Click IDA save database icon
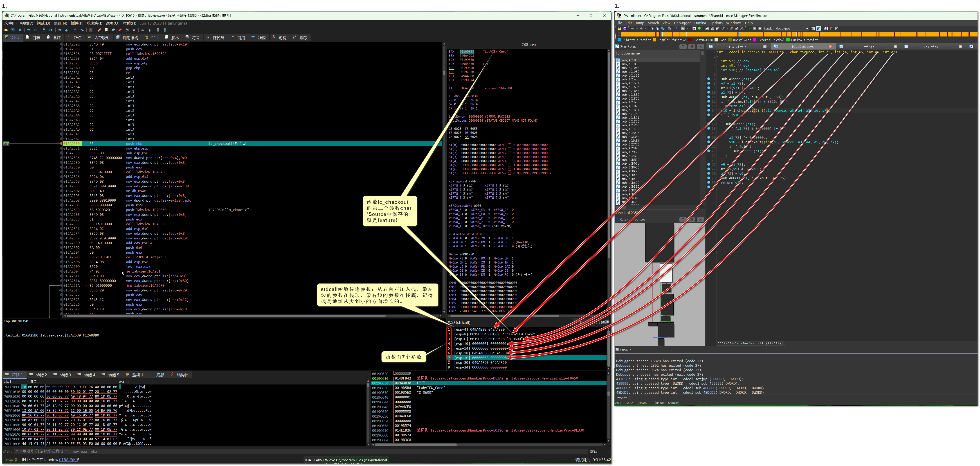Image resolution: width=980 pixels, height=466 pixels. click(625, 29)
